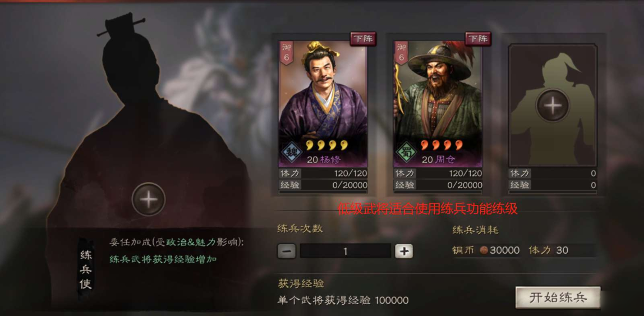Remove 周仓 using the 下阵 button
644x316 pixels.
(478, 39)
